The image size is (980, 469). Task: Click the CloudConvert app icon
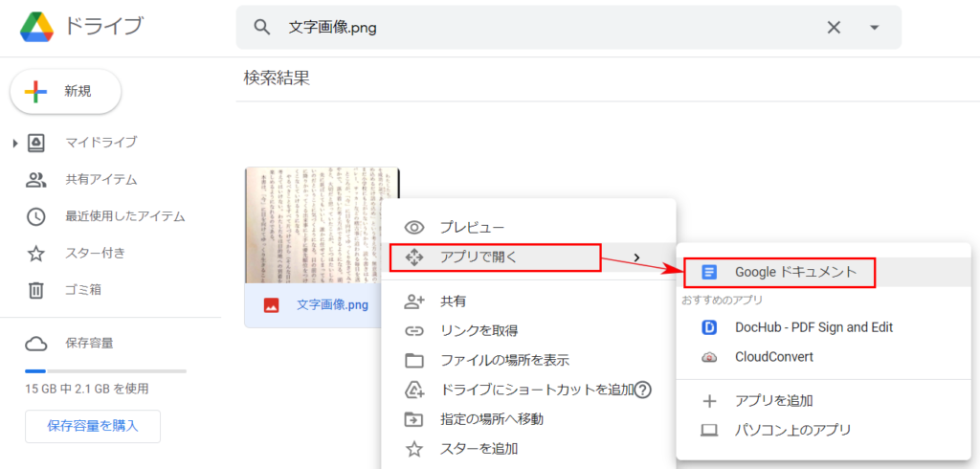point(709,358)
